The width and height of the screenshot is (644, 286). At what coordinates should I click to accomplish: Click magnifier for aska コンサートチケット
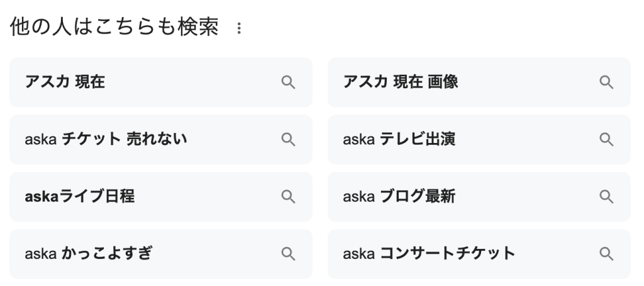(x=606, y=254)
